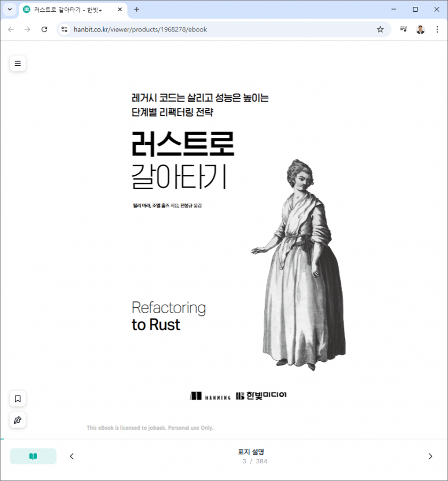This screenshot has height=481, width=448.
Task: Close the 러스트로 갈아타기 tab
Action: [x=120, y=10]
